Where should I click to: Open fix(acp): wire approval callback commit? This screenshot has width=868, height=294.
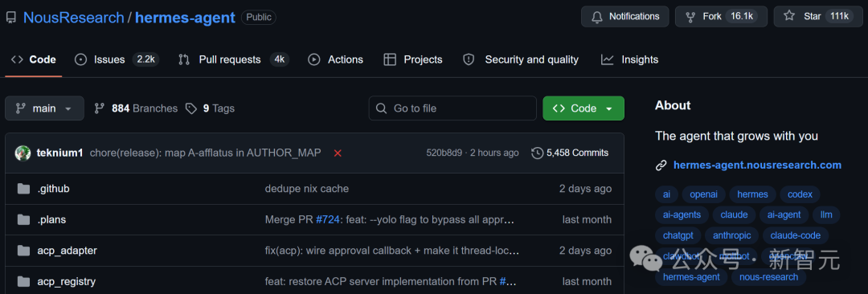click(x=392, y=251)
